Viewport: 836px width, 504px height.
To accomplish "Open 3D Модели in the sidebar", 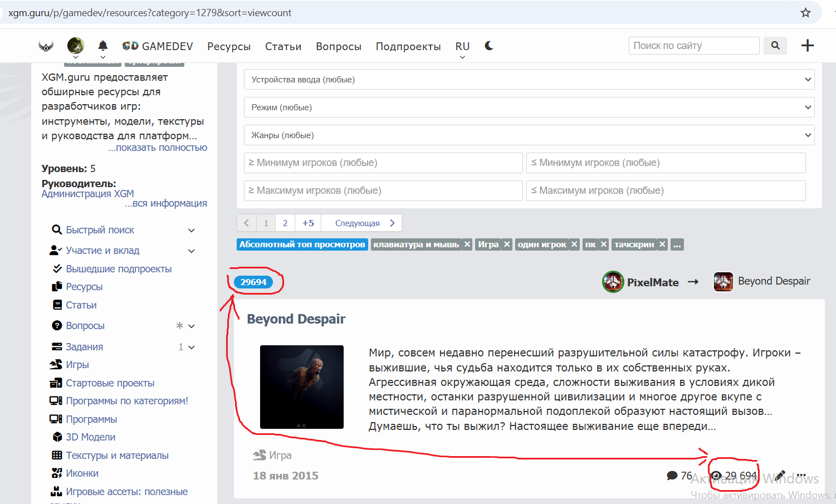I will tap(91, 437).
